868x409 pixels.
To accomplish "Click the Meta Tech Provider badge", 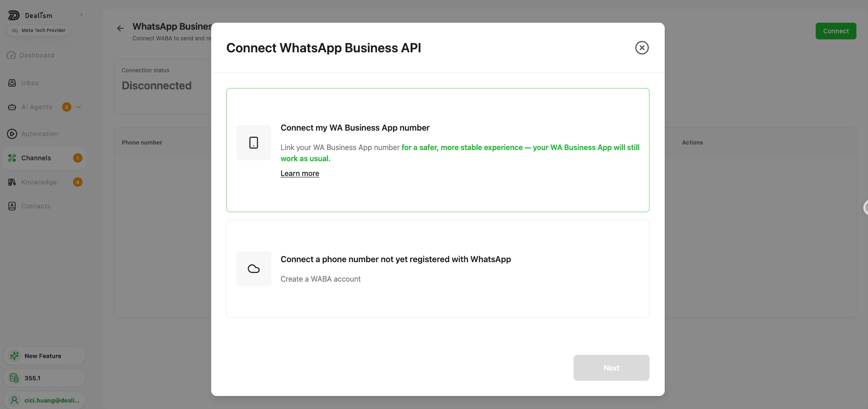I will click(38, 31).
